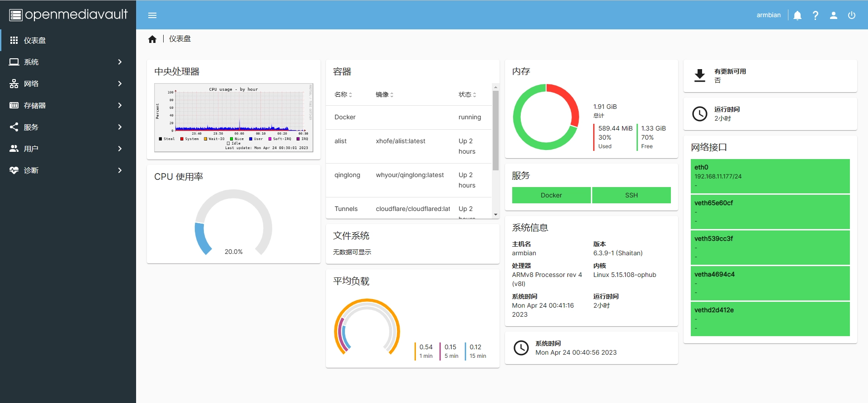
Task: Click the container list scroll down arrow
Action: tap(495, 215)
